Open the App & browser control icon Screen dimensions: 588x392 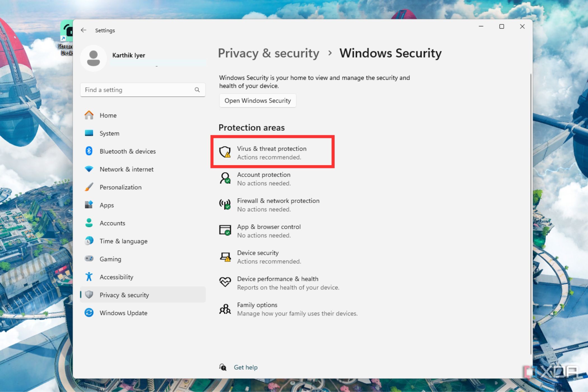click(x=225, y=230)
